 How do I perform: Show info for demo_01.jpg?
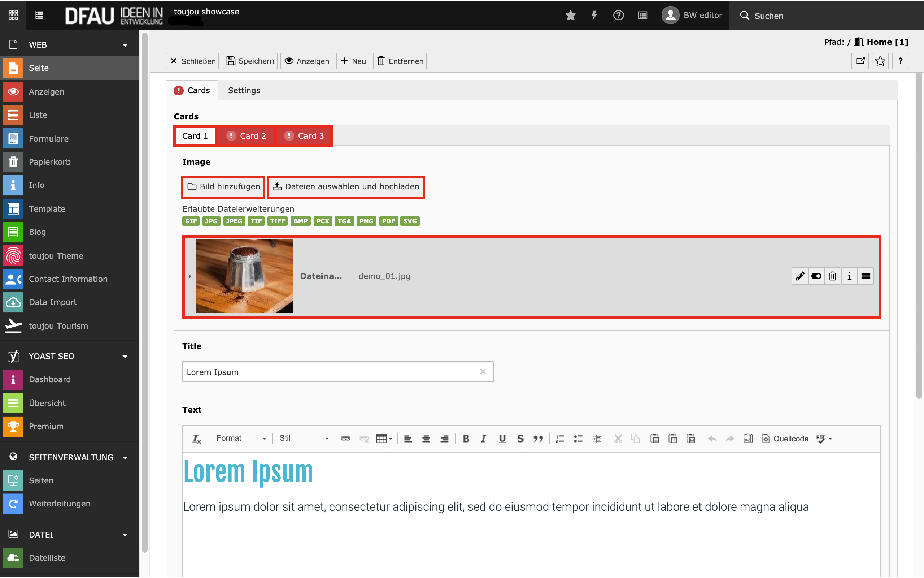point(849,276)
